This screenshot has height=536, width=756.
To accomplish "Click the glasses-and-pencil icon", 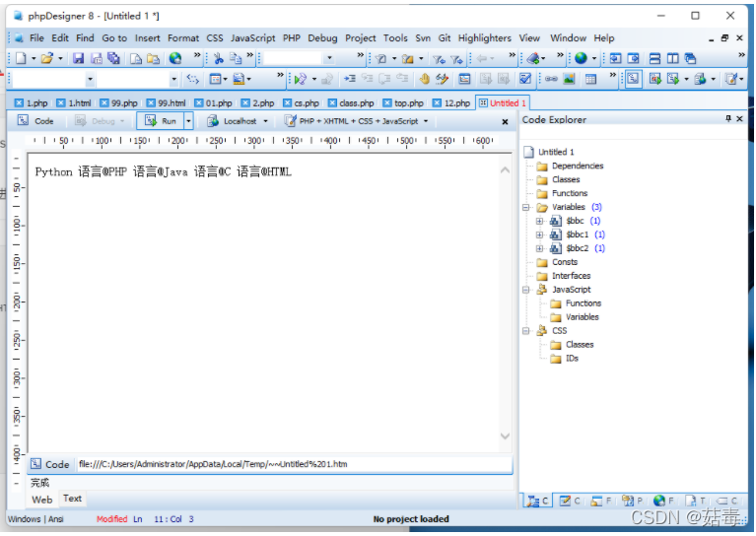I will coord(442,79).
